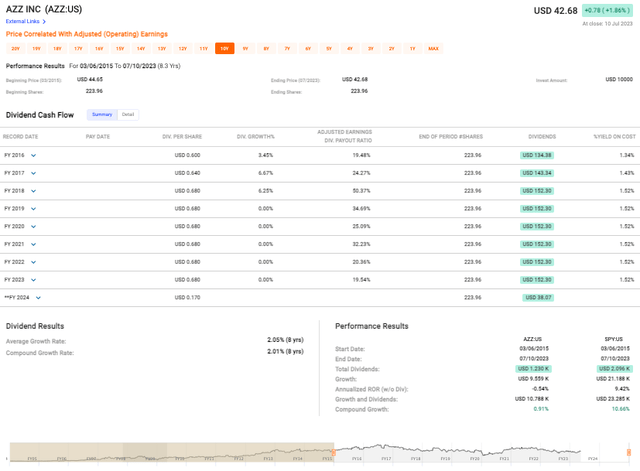Screen dimensions: 640x471
Task: Pick the 2Y time range button
Action: pyautogui.click(x=392, y=49)
